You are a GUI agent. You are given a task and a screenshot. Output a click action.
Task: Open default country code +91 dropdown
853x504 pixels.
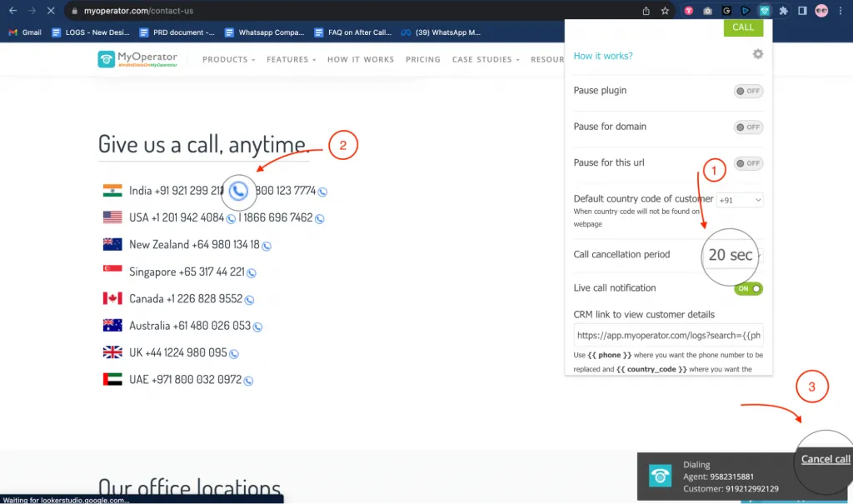[740, 200]
